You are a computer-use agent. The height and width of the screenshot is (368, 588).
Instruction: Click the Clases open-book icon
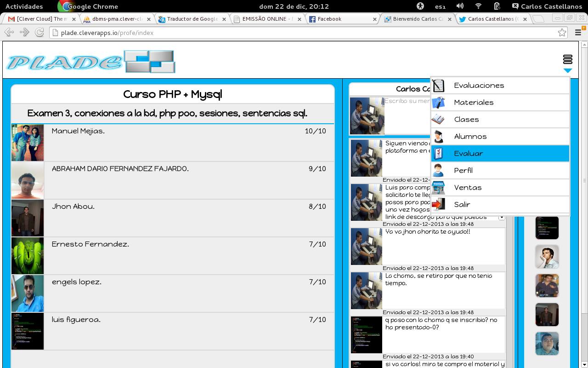pos(438,119)
